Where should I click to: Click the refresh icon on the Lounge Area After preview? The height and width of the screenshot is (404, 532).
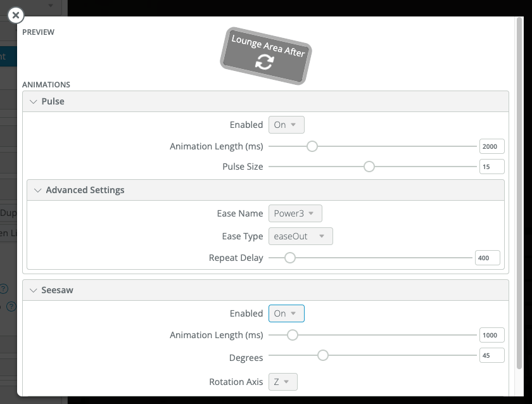265,63
